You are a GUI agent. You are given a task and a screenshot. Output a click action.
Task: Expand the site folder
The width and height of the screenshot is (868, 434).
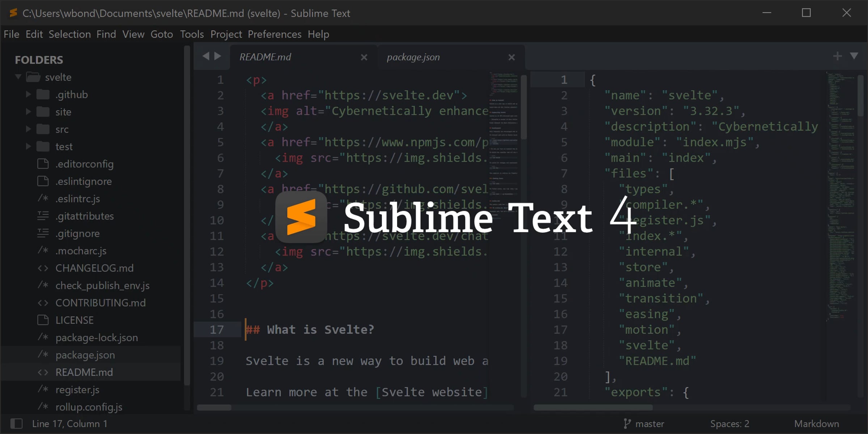pyautogui.click(x=28, y=112)
